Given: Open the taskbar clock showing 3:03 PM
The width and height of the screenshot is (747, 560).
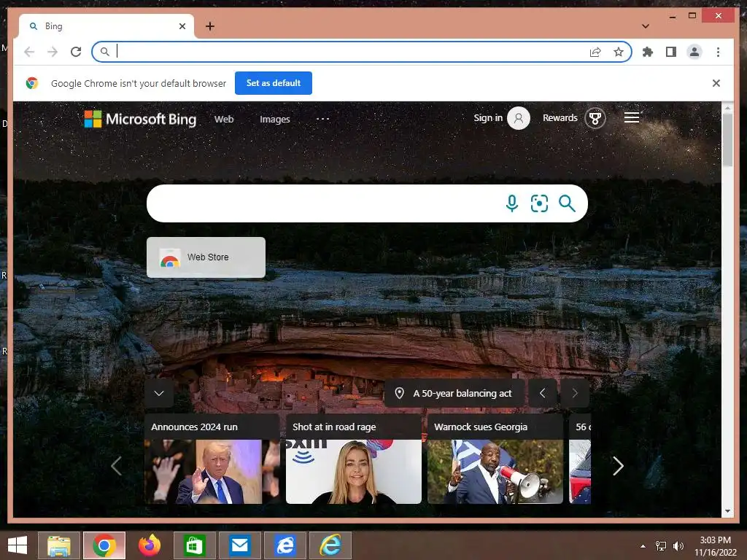Looking at the screenshot, I should click(x=715, y=545).
